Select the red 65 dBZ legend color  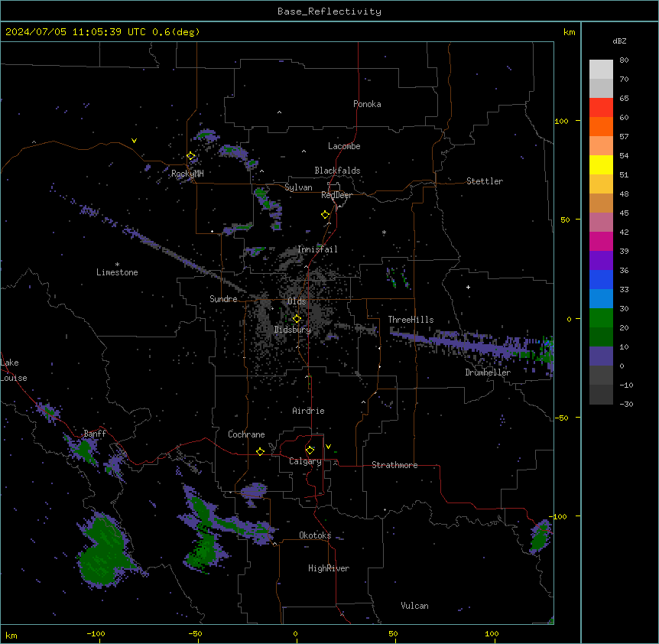(601, 107)
